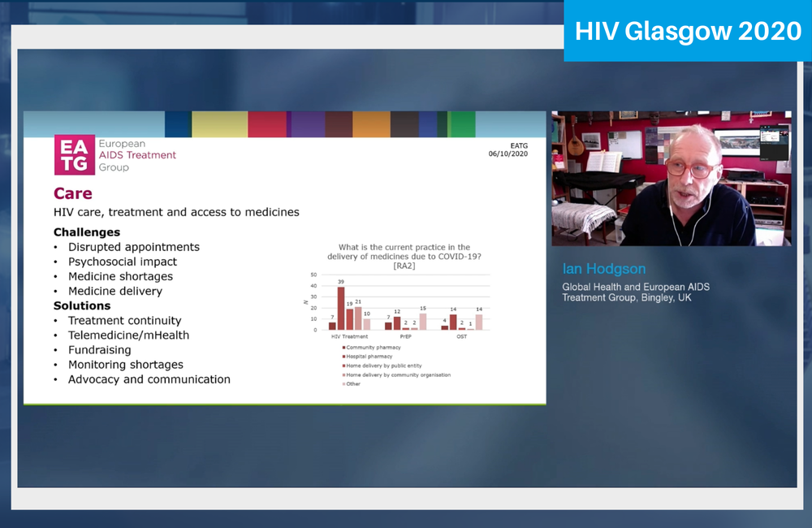This screenshot has width=812, height=528.
Task: Click the EATG logo on the slide
Action: pos(75,155)
